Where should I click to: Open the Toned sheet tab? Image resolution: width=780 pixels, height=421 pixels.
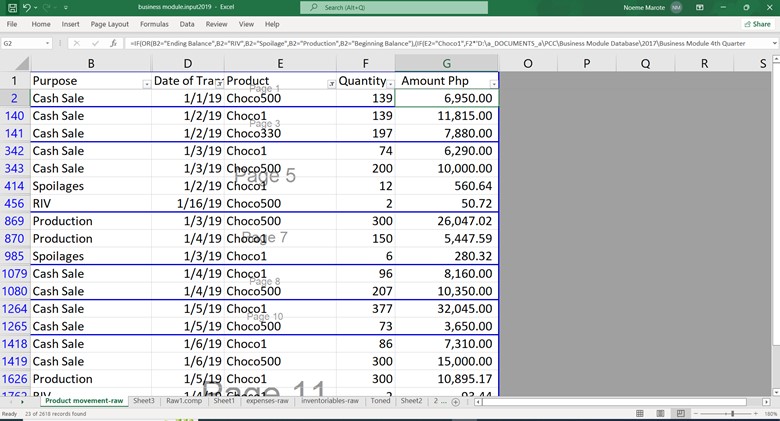pos(380,401)
